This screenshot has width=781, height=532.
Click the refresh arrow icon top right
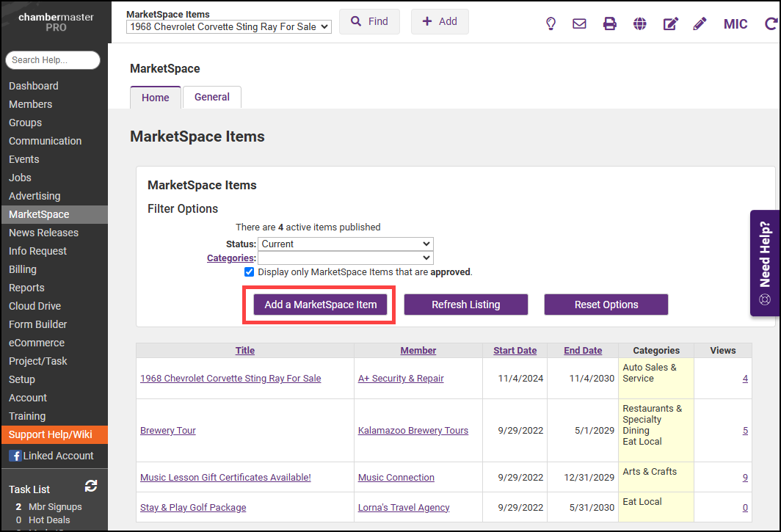tap(771, 23)
